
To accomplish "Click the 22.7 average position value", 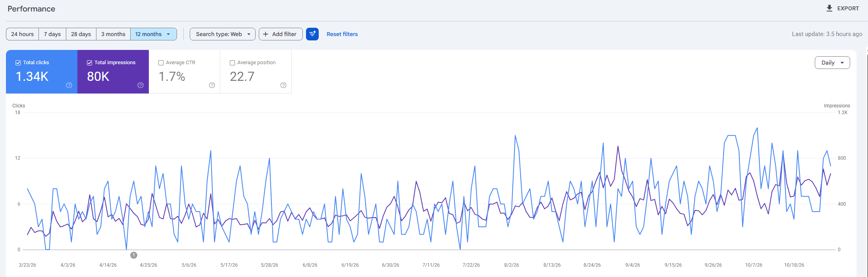I will (242, 76).
